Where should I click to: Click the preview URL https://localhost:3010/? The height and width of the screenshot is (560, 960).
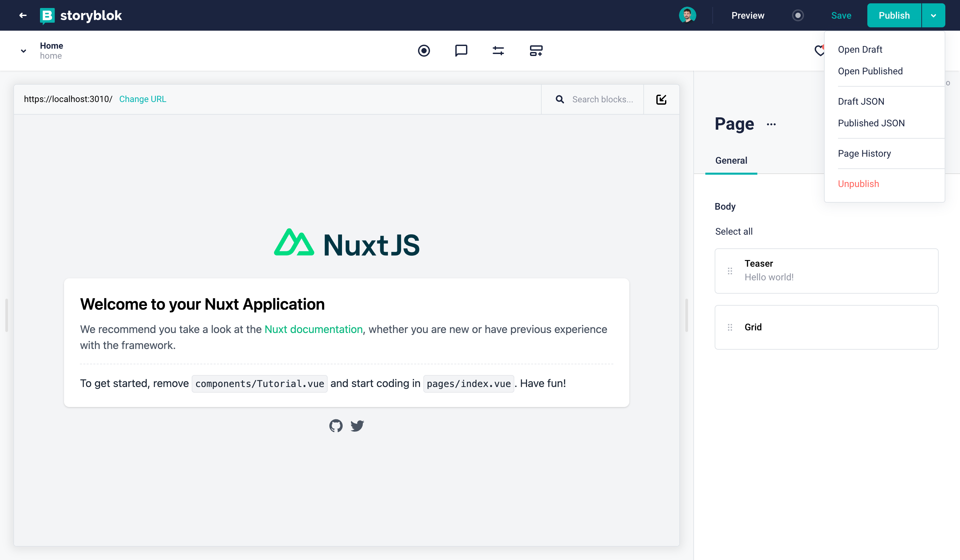tap(68, 99)
